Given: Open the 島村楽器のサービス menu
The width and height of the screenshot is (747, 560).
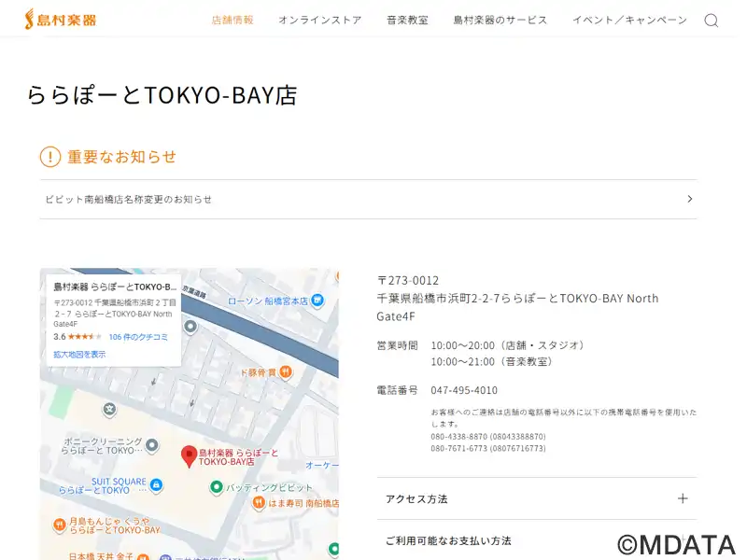Looking at the screenshot, I should [500, 21].
